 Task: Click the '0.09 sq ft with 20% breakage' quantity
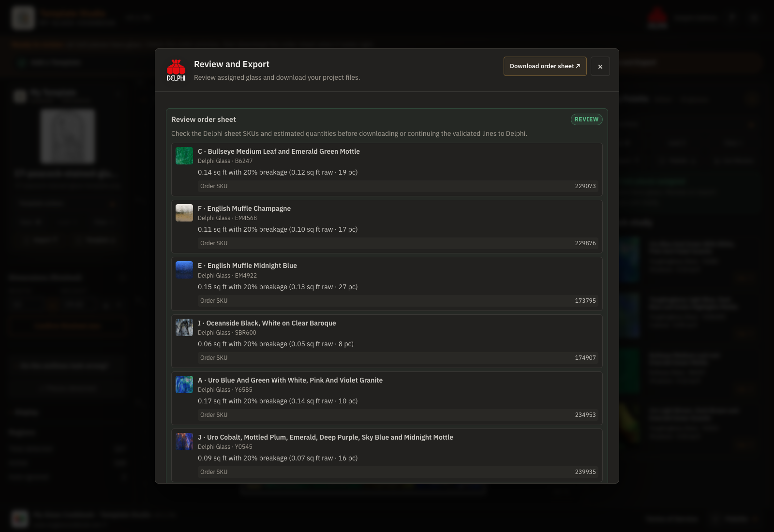coord(278,458)
